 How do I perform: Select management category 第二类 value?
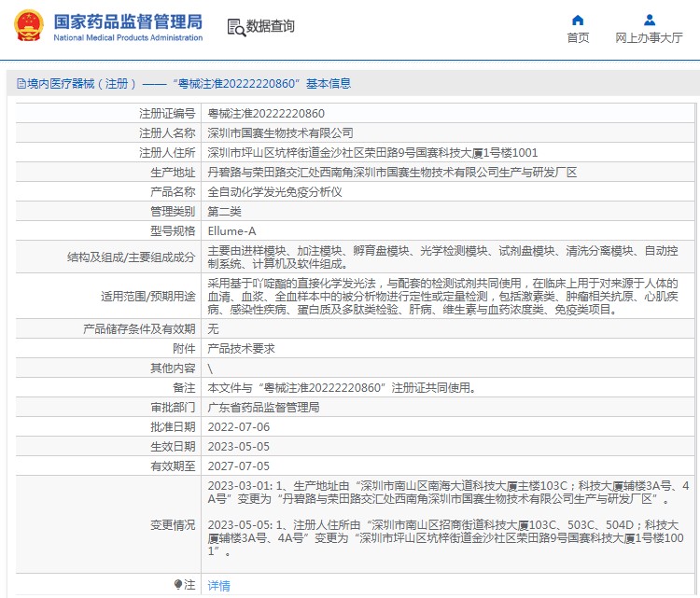224,212
